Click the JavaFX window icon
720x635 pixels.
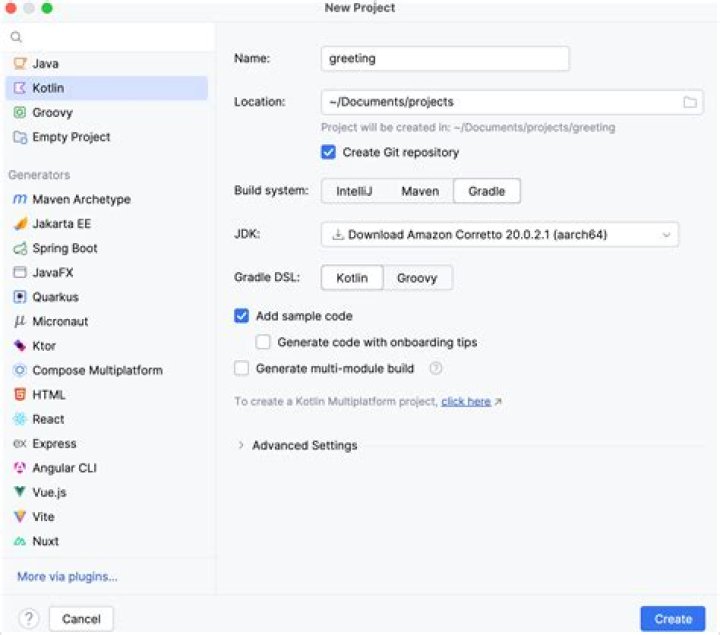coord(20,272)
